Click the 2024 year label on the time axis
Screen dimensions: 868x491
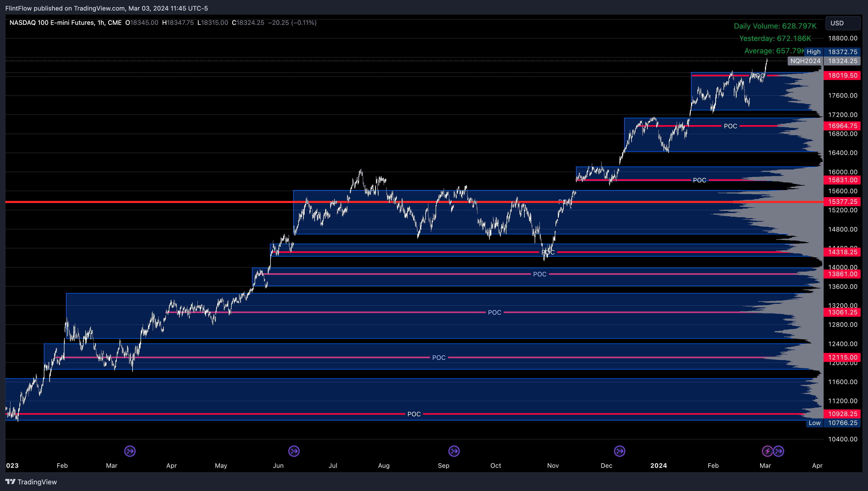tap(659, 465)
